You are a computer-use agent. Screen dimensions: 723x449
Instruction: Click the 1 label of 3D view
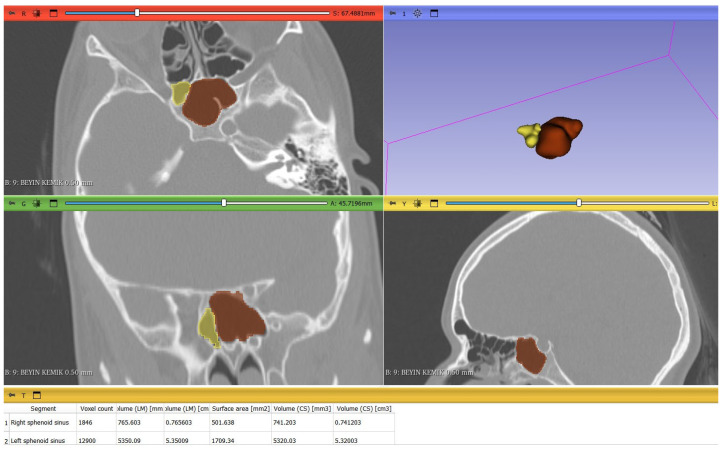404,13
